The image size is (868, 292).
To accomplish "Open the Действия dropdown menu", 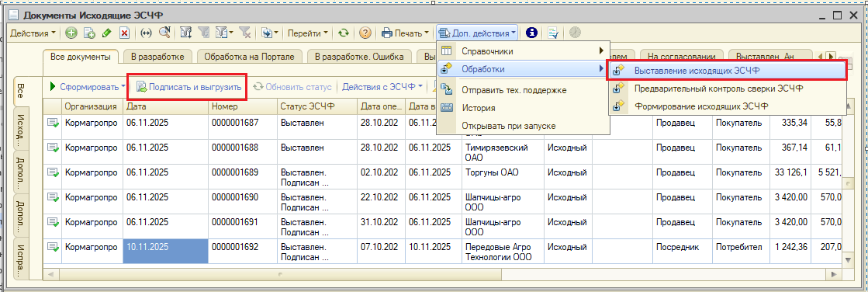I will tap(33, 33).
